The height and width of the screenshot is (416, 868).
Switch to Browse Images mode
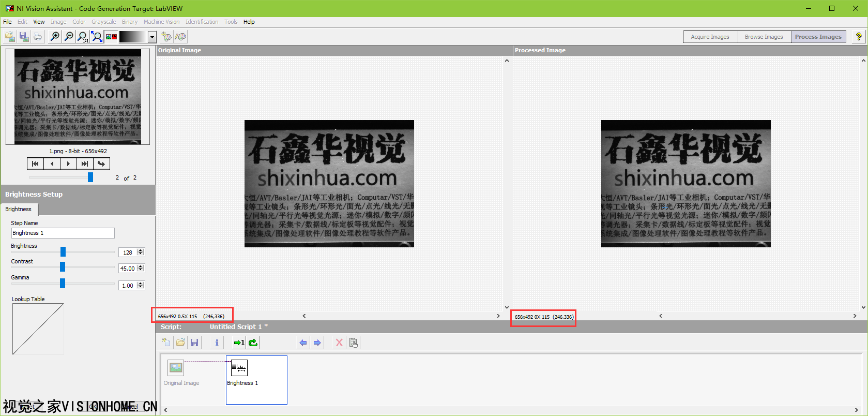(x=764, y=37)
